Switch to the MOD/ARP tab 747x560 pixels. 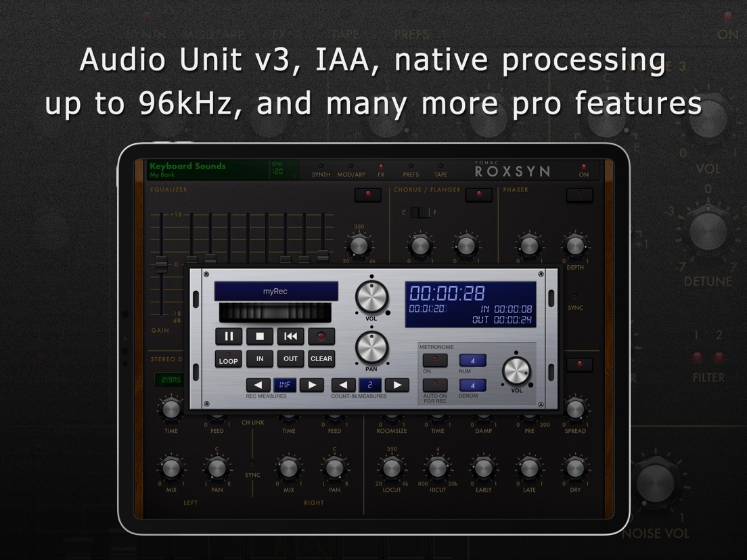coord(351,171)
